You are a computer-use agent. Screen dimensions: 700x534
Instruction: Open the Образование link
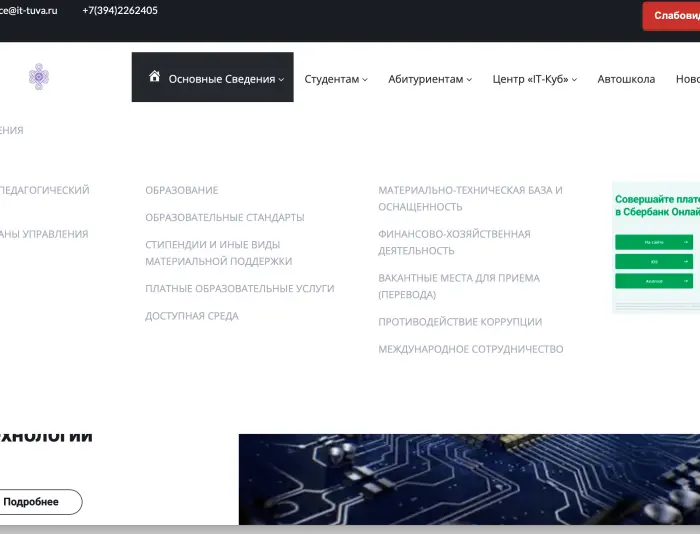[181, 190]
